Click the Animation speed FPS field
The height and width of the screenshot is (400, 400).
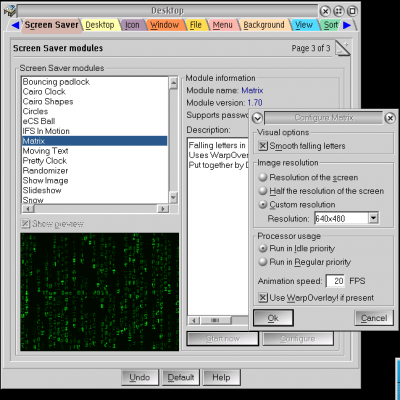tap(336, 281)
